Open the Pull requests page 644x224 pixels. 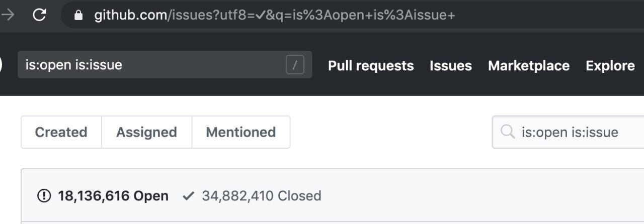371,66
